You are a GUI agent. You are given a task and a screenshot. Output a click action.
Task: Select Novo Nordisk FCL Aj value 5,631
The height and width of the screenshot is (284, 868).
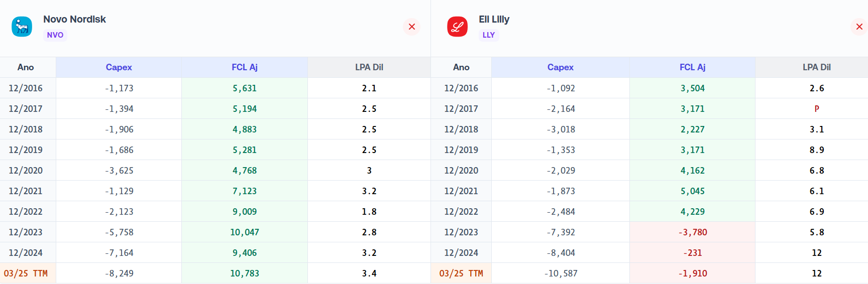(245, 88)
